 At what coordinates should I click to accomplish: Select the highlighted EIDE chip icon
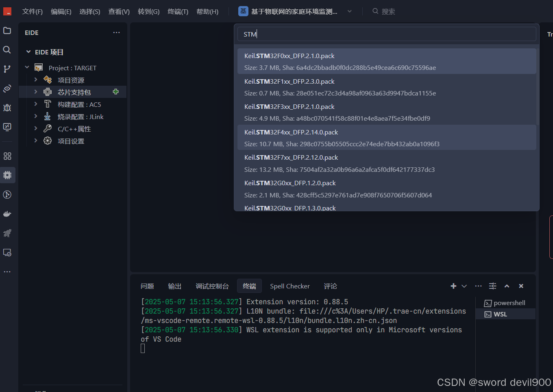point(7,175)
